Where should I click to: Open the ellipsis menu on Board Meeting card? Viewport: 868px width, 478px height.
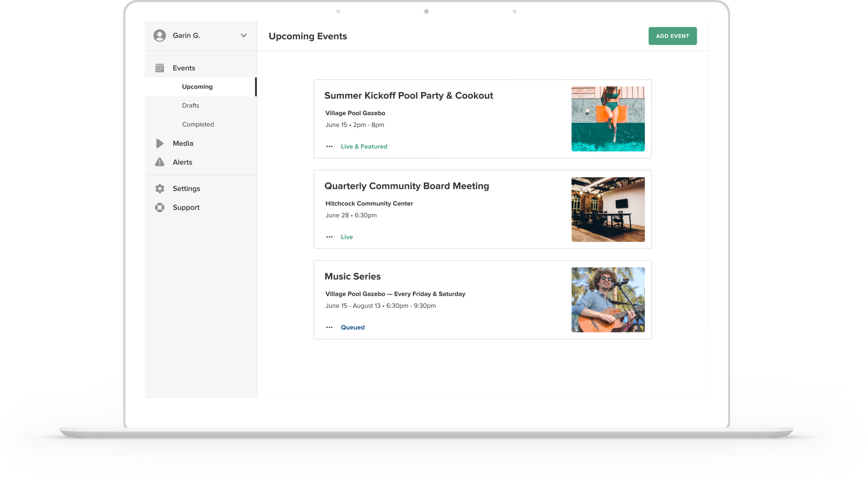[x=329, y=237]
